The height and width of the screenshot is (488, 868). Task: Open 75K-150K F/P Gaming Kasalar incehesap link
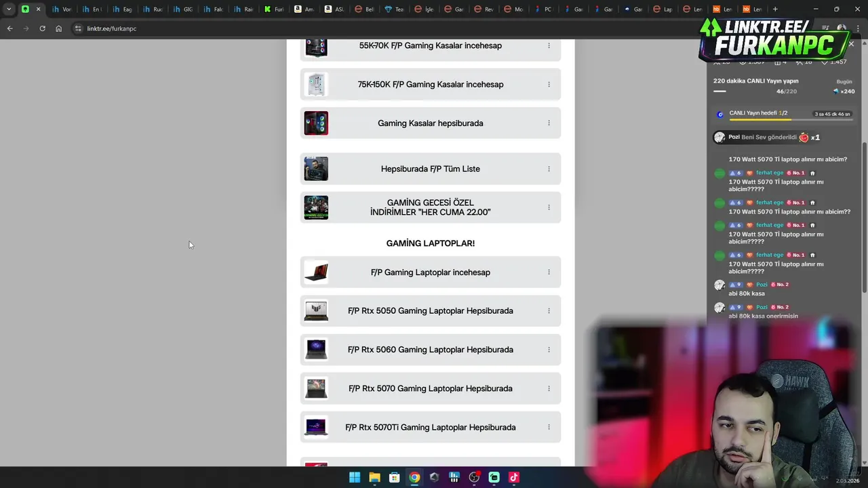coord(431,85)
